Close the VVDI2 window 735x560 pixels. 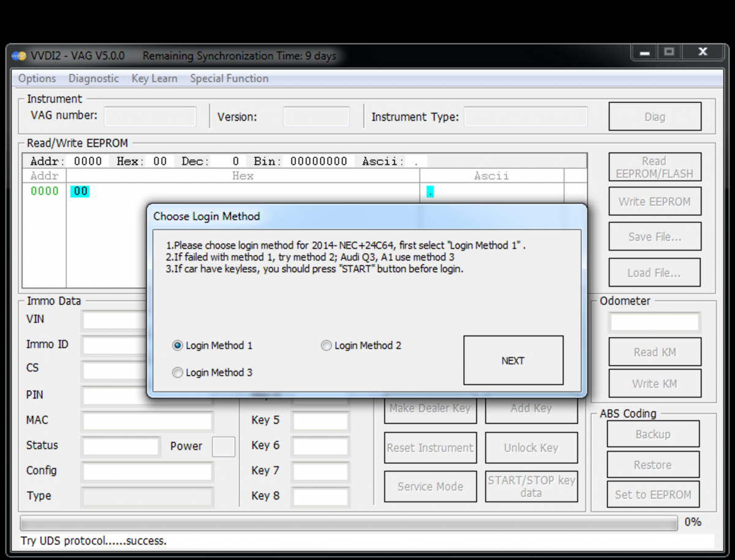click(x=703, y=53)
